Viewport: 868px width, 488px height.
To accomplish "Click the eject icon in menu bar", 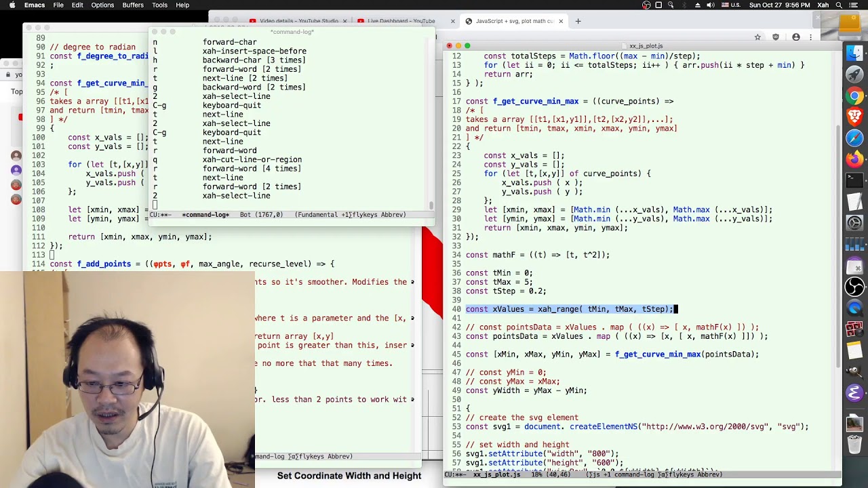I will pos(697,5).
